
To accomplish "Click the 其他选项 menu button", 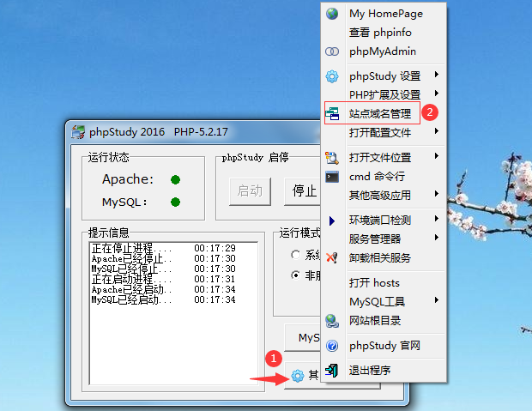I will (x=303, y=375).
